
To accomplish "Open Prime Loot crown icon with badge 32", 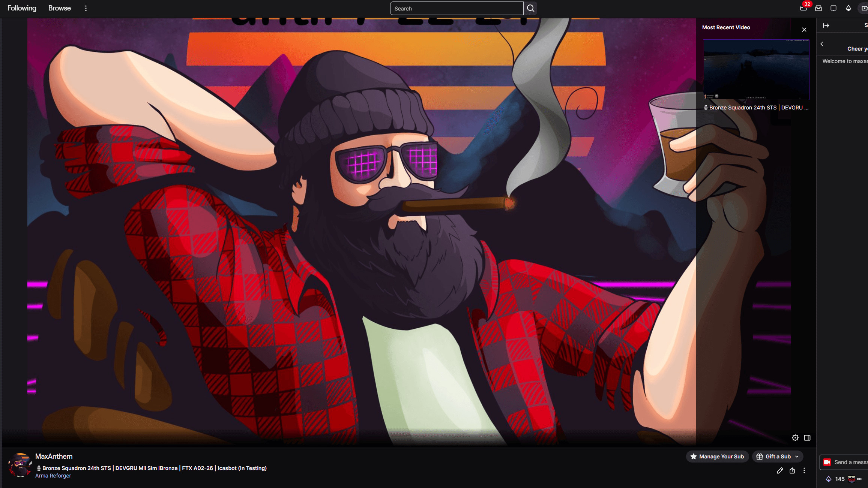I will click(803, 8).
